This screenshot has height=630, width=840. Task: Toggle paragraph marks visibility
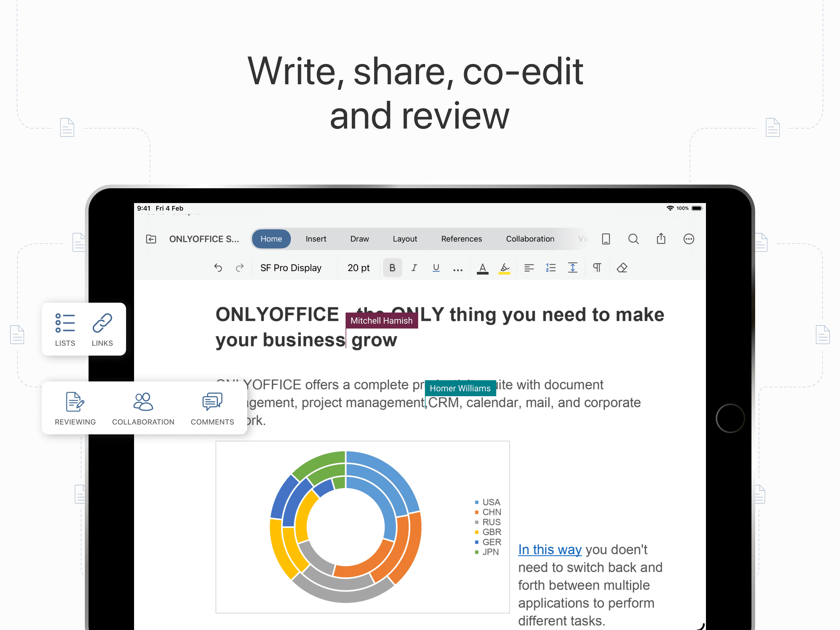597,268
